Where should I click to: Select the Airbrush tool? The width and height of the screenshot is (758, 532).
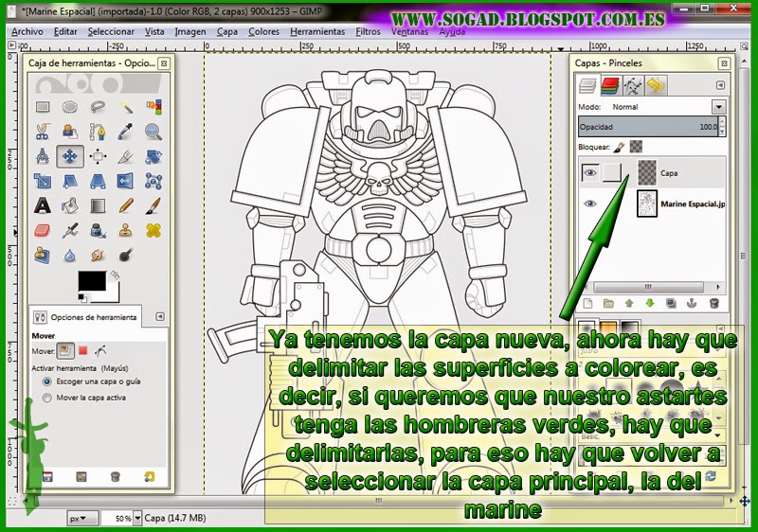pyautogui.click(x=70, y=230)
